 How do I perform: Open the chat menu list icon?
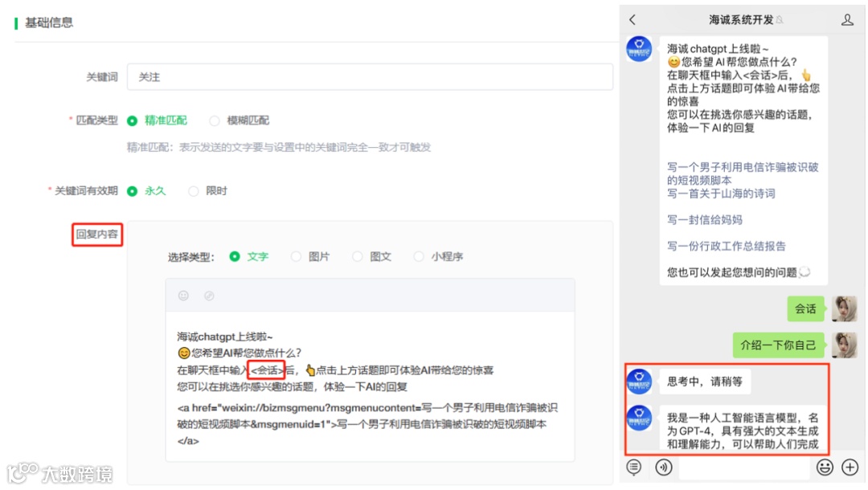pyautogui.click(x=634, y=468)
